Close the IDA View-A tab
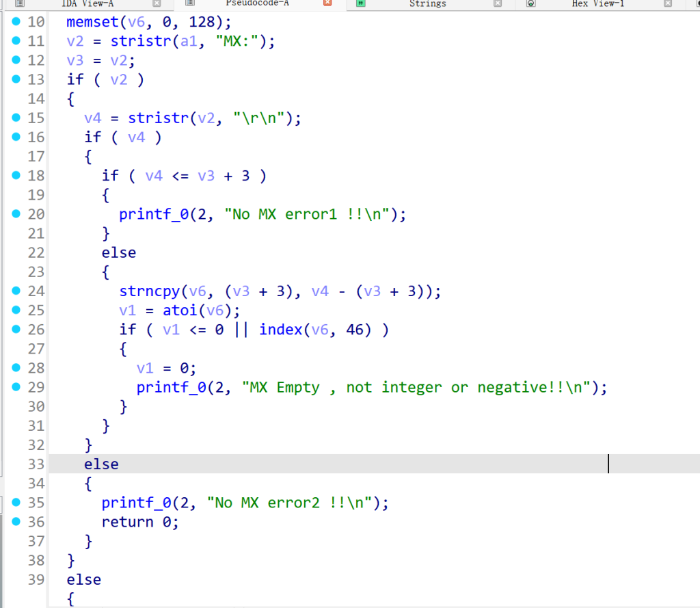The width and height of the screenshot is (700, 608). click(157, 3)
